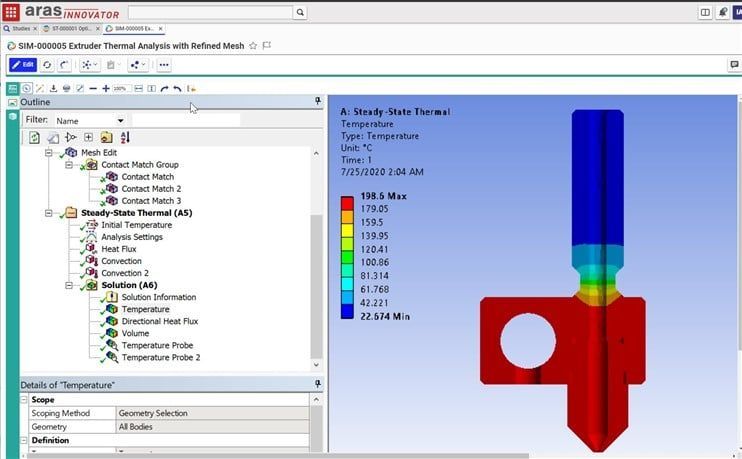Image resolution: width=742 pixels, height=459 pixels.
Task: Close the SIM-000005 tab
Action: point(160,29)
